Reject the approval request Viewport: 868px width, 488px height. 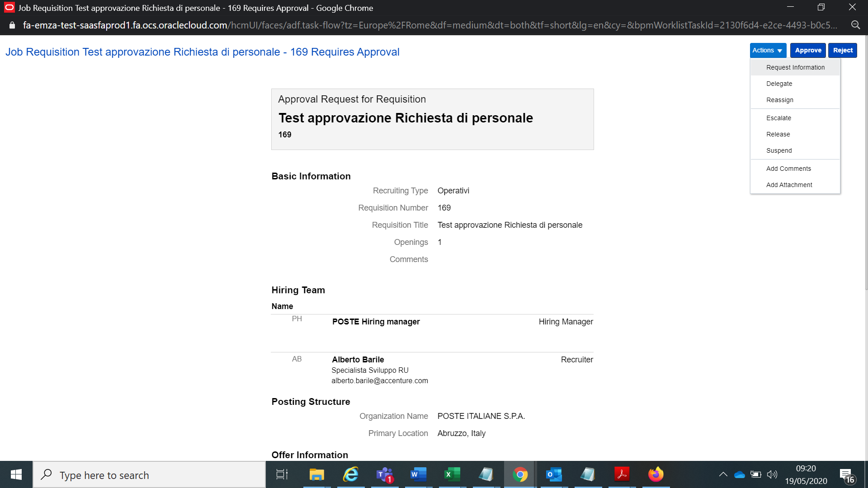[843, 50]
